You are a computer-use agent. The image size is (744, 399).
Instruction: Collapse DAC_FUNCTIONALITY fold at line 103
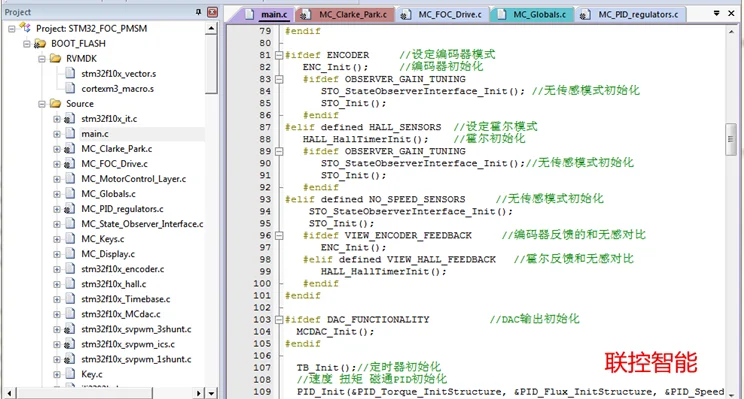coord(279,320)
